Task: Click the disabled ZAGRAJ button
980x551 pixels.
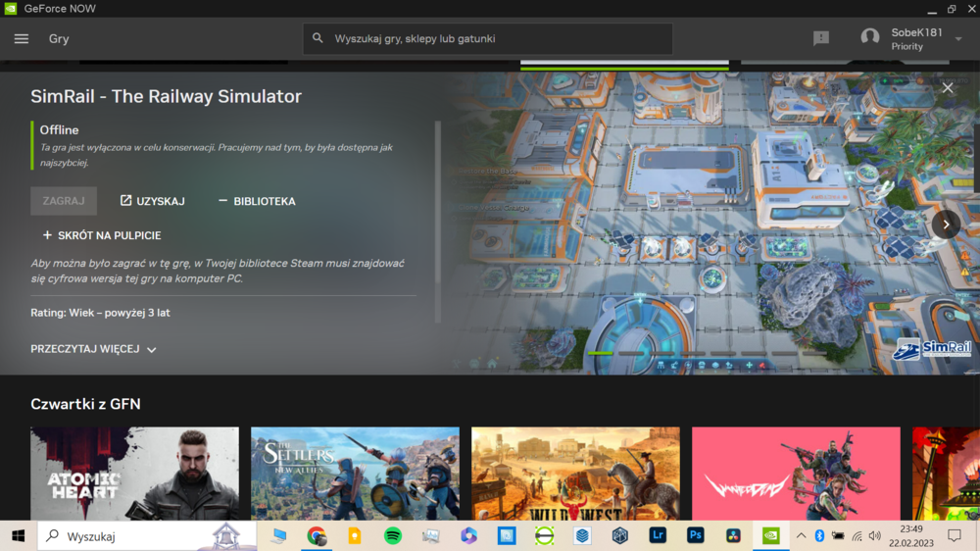Action: tap(64, 201)
